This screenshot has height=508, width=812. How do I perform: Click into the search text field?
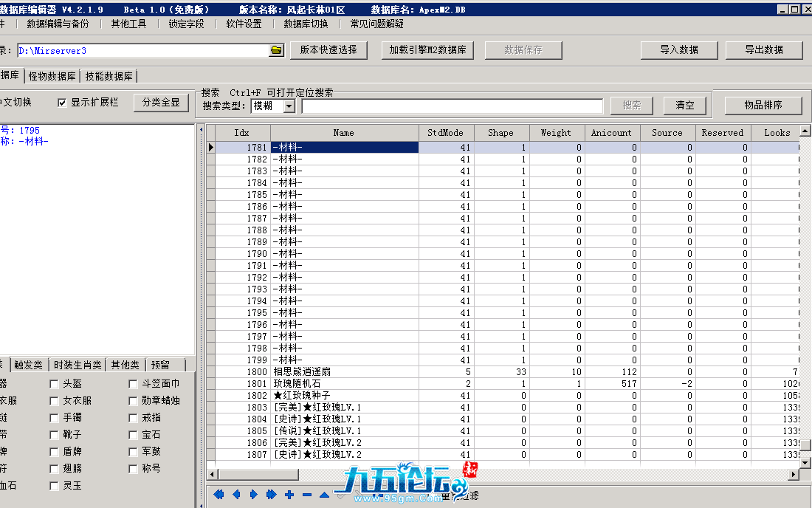click(x=452, y=106)
